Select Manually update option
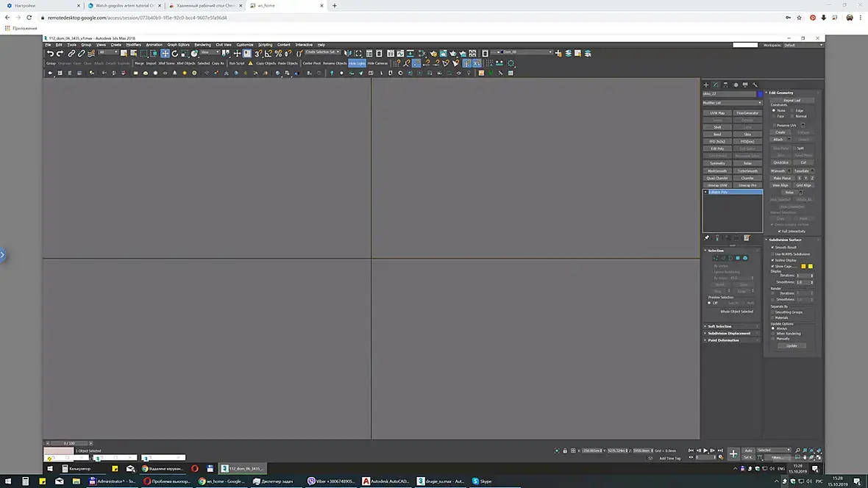Viewport: 868px width, 488px height. point(773,339)
